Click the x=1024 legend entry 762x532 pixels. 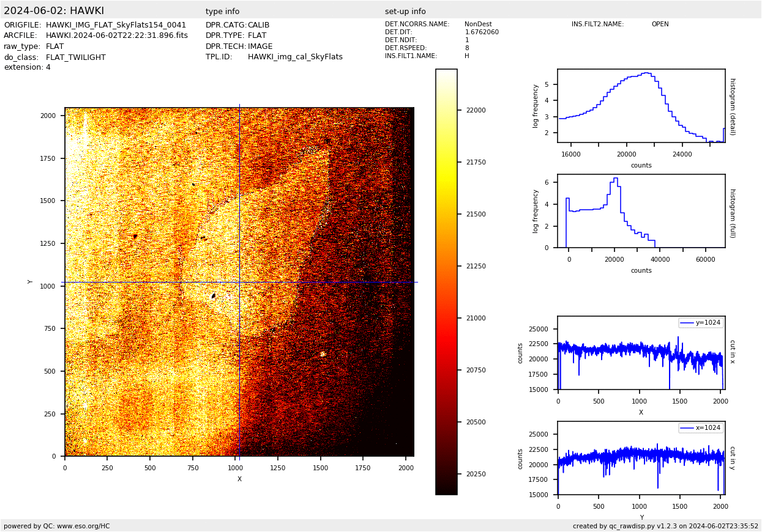tap(701, 428)
